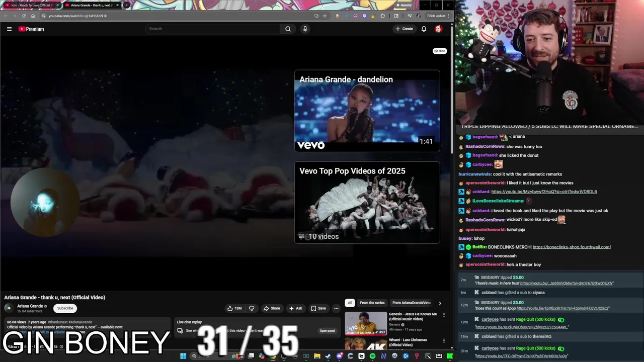The image size is (644, 362).
Task: Start voice search with the microphone
Action: click(305, 29)
